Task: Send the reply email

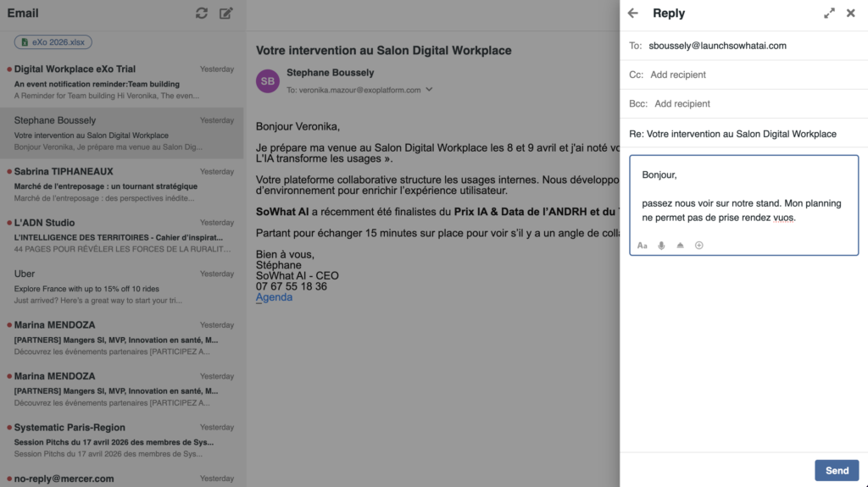Action: click(x=837, y=471)
